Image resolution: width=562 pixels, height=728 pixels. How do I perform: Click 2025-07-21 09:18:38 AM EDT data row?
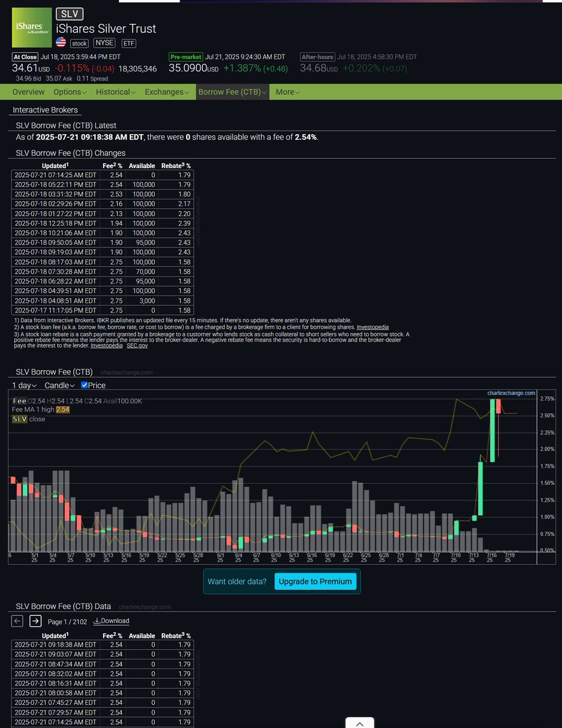click(102, 645)
